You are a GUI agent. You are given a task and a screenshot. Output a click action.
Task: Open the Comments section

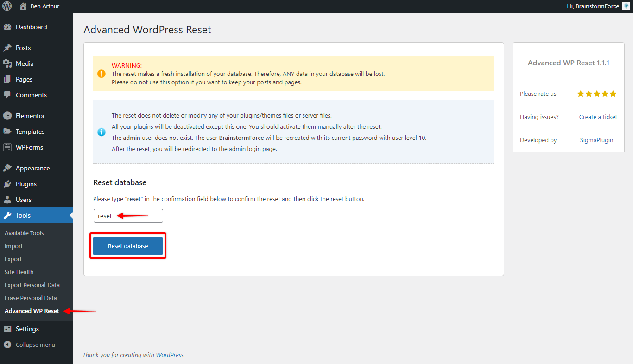tap(31, 95)
